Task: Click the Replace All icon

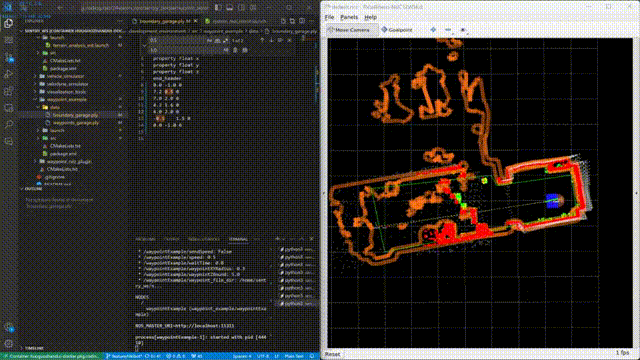Action: point(245,50)
